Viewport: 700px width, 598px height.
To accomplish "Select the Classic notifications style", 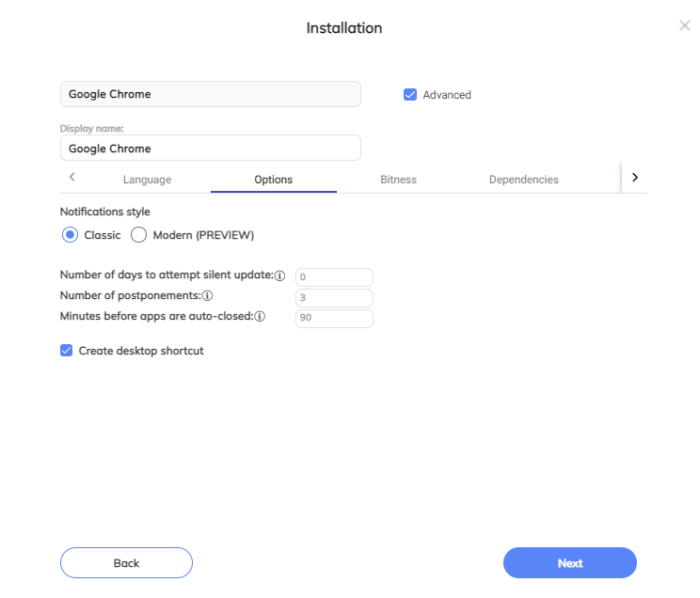I will click(70, 235).
